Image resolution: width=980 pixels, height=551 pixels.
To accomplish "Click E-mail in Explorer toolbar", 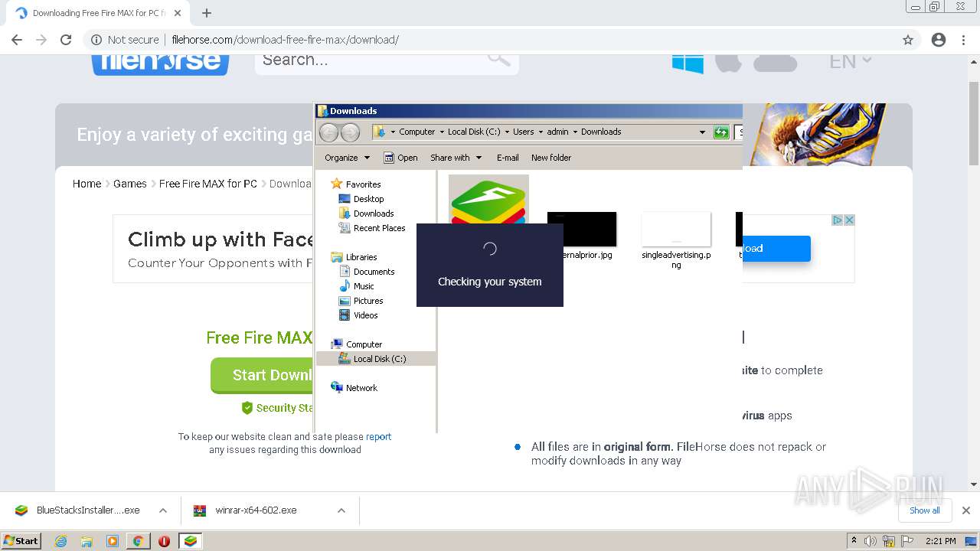I will tap(508, 158).
